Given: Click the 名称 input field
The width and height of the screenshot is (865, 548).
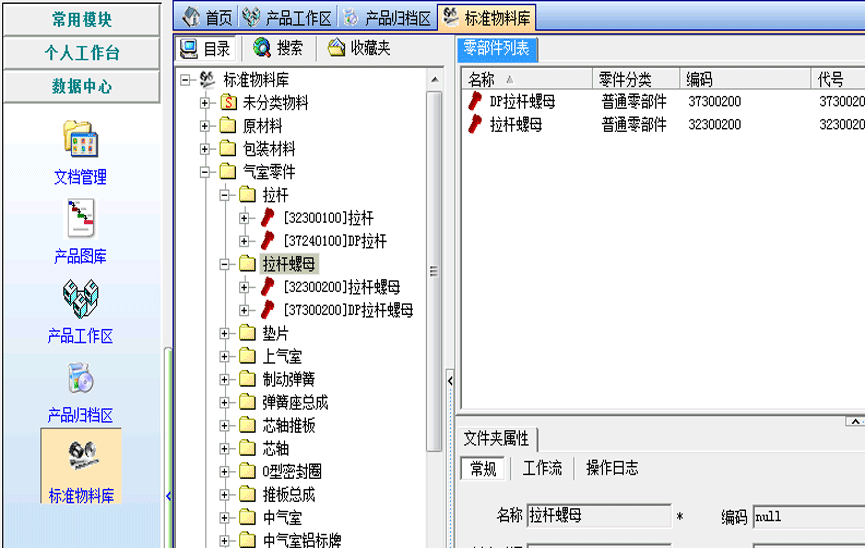Looking at the screenshot, I should pyautogui.click(x=598, y=515).
